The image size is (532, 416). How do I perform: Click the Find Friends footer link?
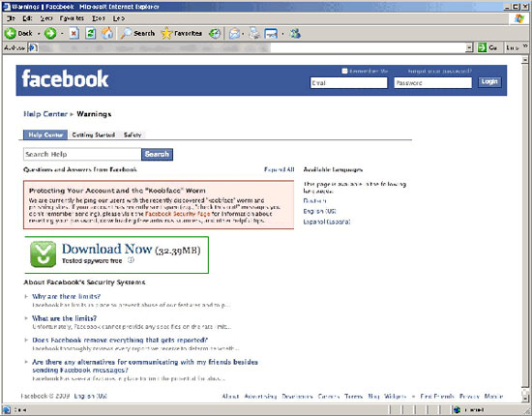tap(437, 396)
